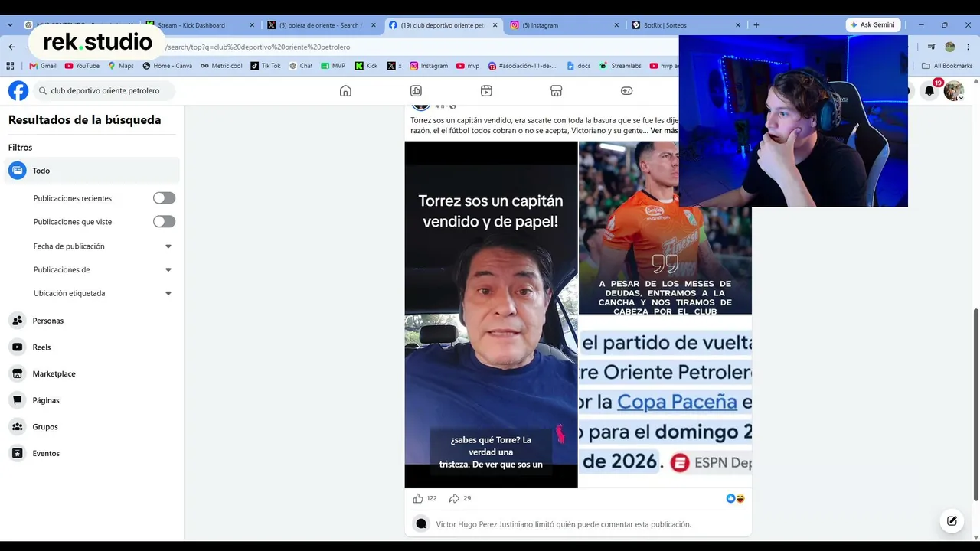Select the Todo filter icon
980x551 pixels.
click(x=18, y=171)
